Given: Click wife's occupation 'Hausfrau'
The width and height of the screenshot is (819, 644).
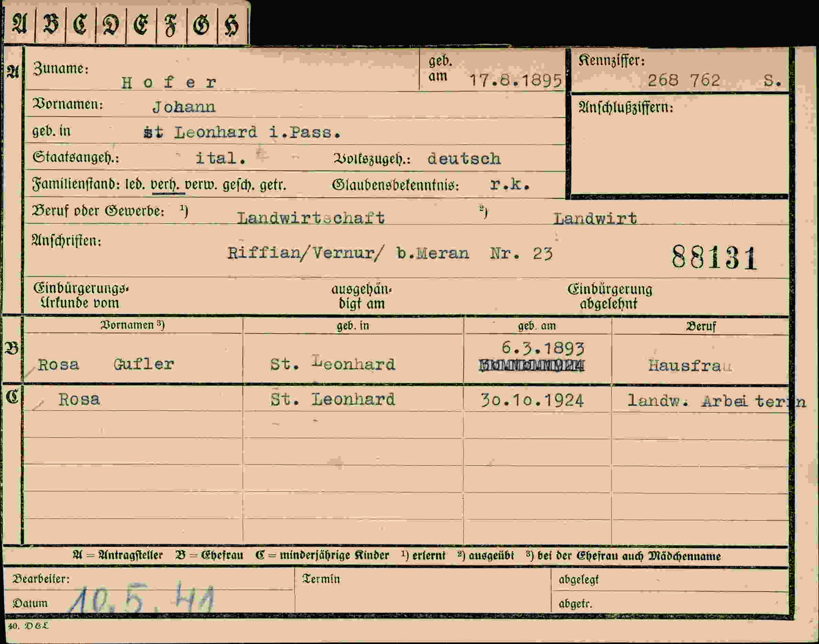Looking at the screenshot, I should (x=690, y=365).
